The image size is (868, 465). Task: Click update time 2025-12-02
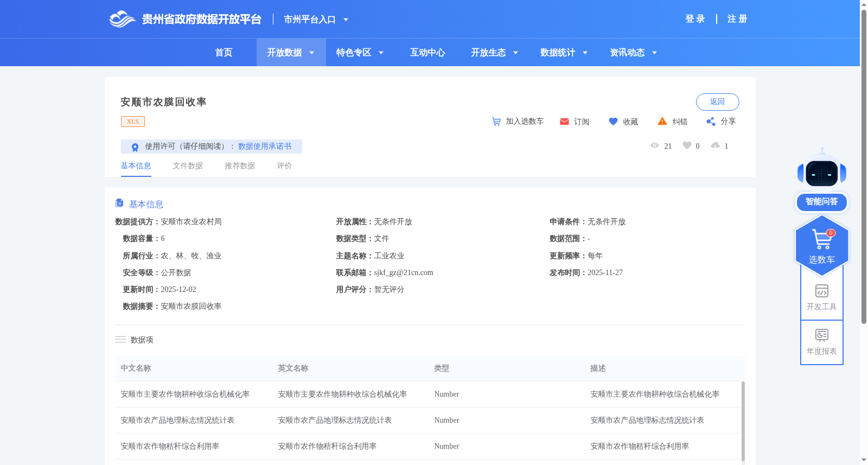tap(178, 290)
